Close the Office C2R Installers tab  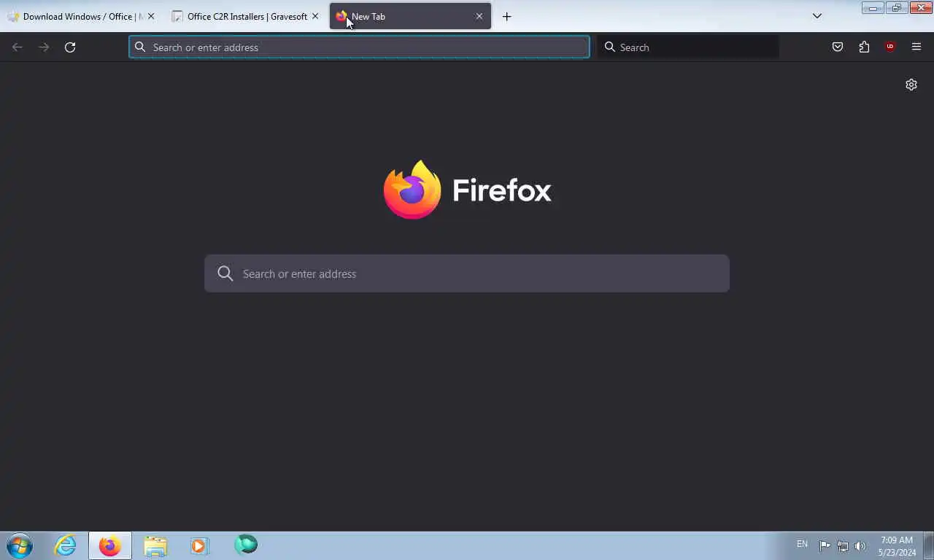click(x=315, y=16)
